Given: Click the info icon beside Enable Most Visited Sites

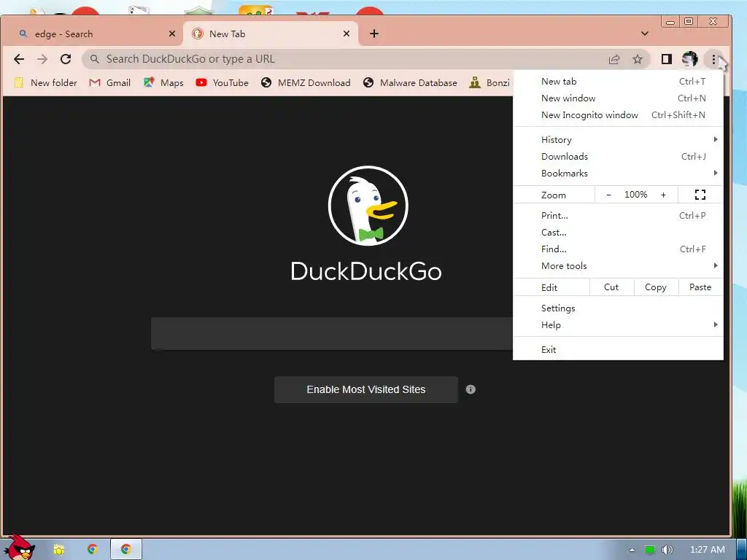Looking at the screenshot, I should [x=471, y=389].
